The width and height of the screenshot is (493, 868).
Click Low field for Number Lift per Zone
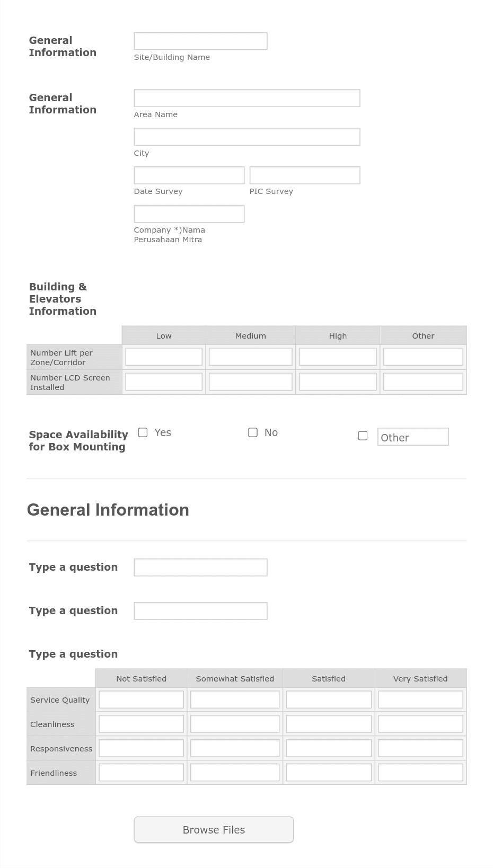click(x=163, y=356)
